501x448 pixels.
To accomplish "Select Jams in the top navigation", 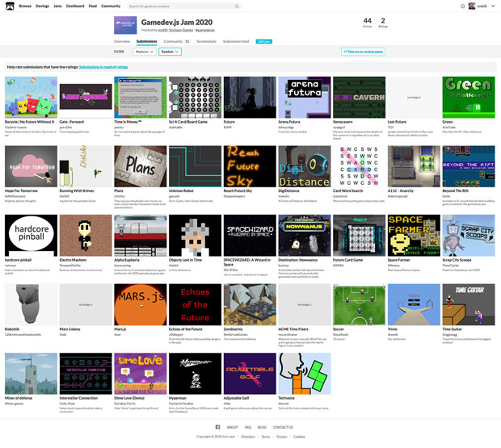I will [x=57, y=6].
